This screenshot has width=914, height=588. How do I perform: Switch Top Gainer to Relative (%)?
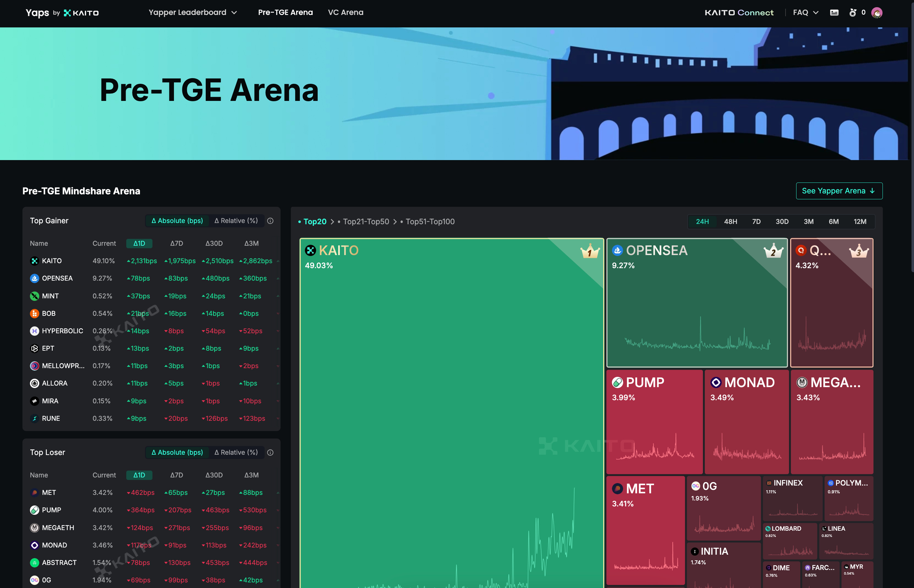point(236,221)
